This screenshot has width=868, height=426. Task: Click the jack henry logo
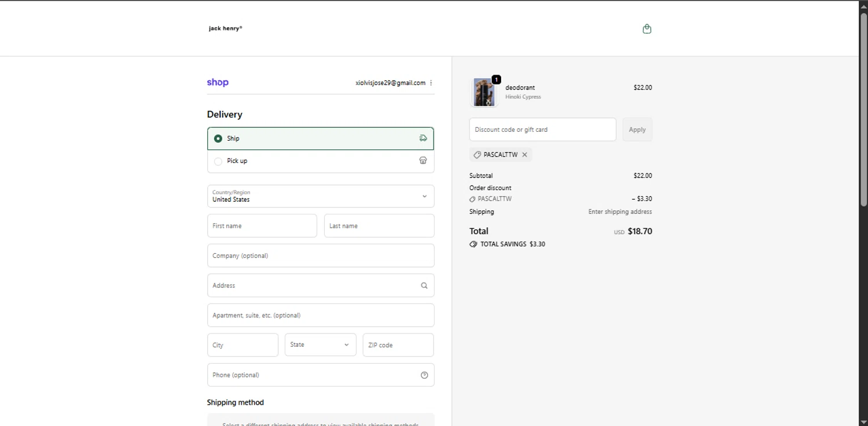tap(226, 28)
